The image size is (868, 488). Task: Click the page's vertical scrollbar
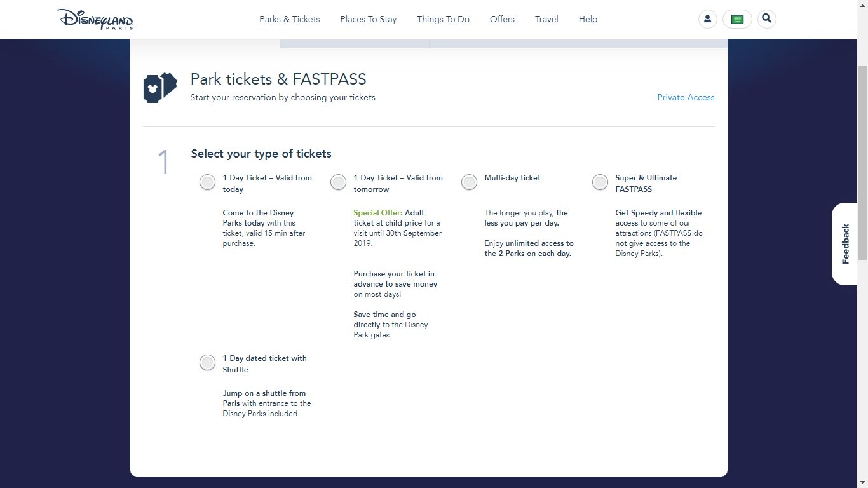tap(862, 161)
